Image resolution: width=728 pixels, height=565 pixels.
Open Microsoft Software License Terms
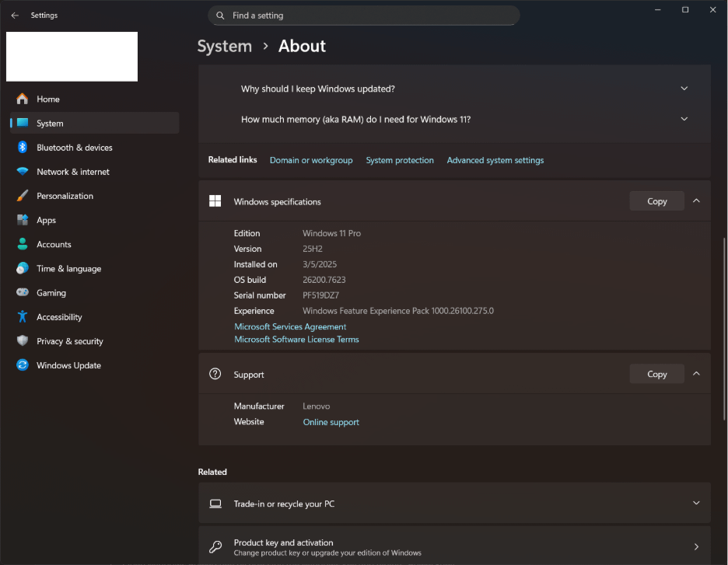click(x=296, y=339)
